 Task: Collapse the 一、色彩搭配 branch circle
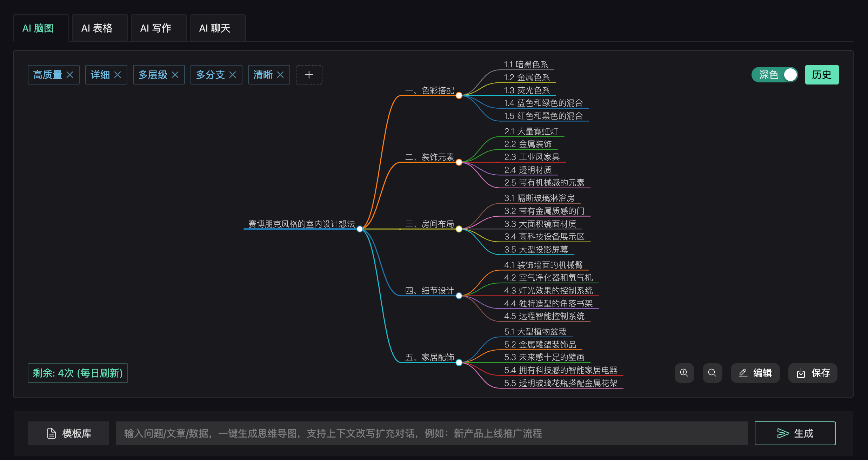(x=459, y=95)
